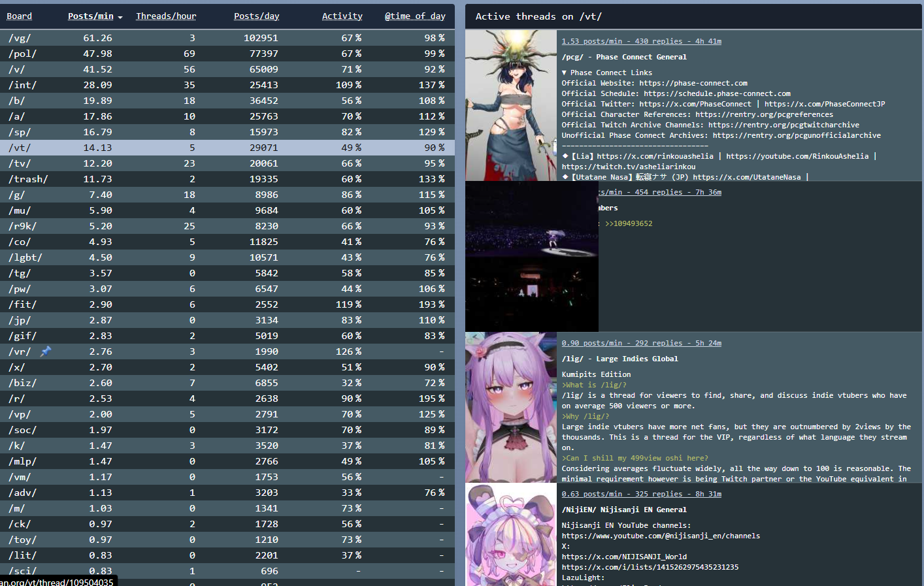
Task: Select the /tv/ board row
Action: pos(227,163)
